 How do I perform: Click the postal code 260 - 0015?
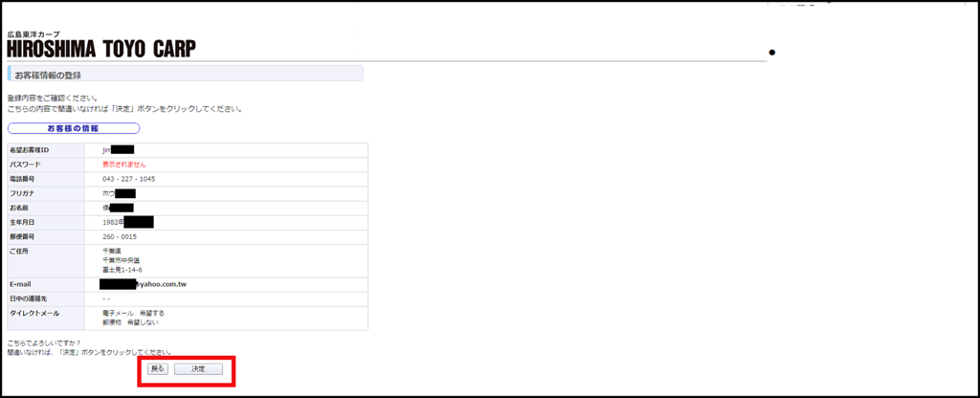(120, 236)
